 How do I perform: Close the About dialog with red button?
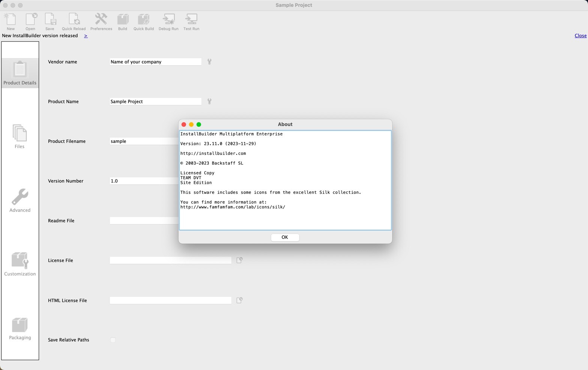pos(184,124)
